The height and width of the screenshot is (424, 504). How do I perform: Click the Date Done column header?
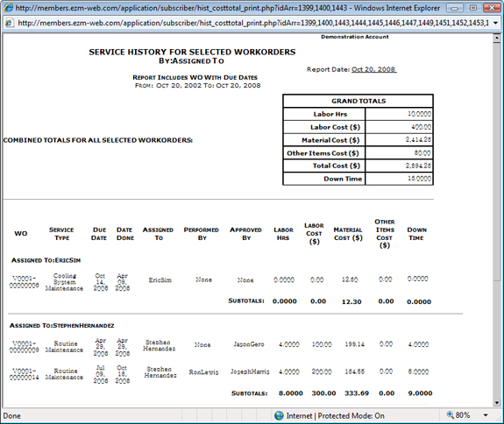tap(125, 234)
